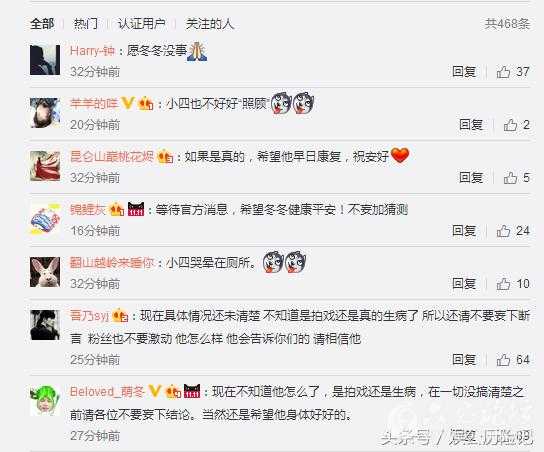Click 回复 on the 16分钟前 comment

click(x=464, y=231)
